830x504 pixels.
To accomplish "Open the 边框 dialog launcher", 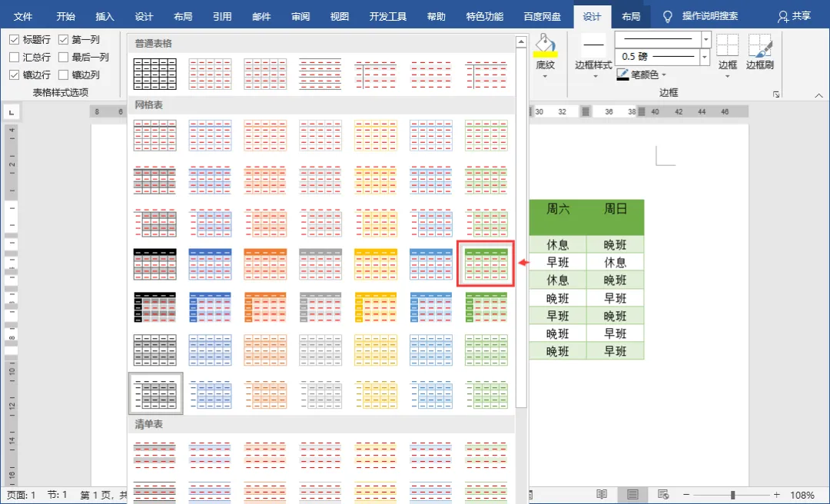I will 776,94.
